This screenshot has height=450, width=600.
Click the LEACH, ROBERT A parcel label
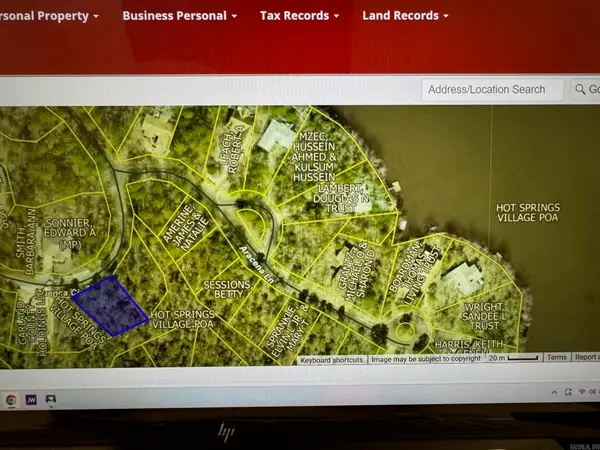[233, 149]
